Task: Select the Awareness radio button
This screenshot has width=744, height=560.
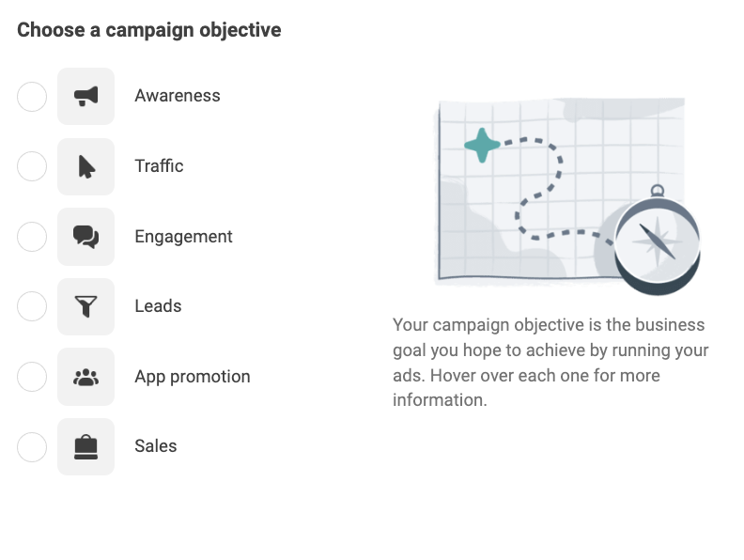Action: point(32,97)
